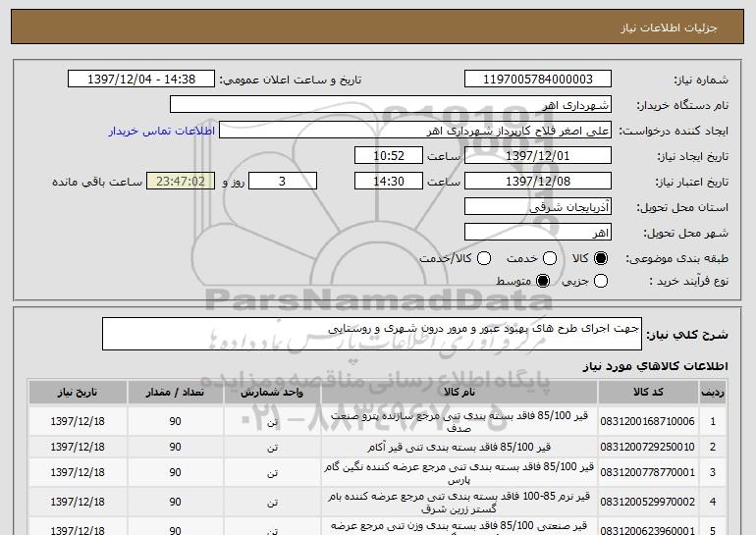This screenshot has height=535, width=756.
Task: Click product name mentioning نگین گام پارس
Action: 459,473
